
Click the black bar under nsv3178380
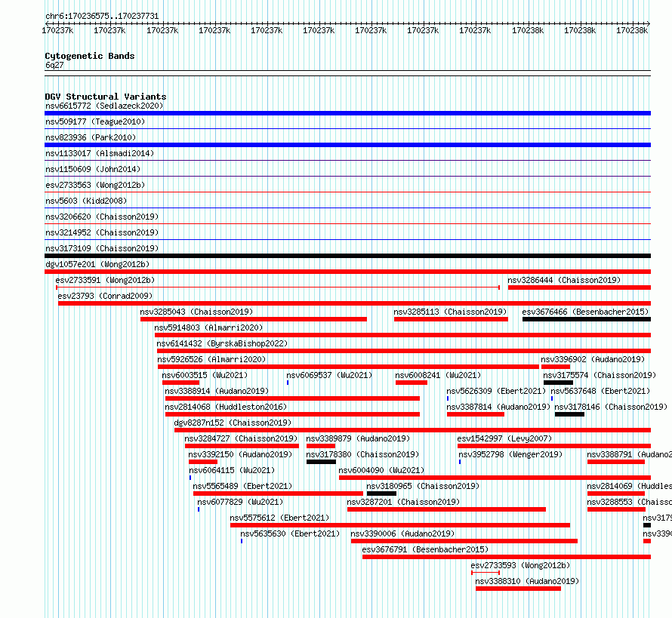pos(321,462)
